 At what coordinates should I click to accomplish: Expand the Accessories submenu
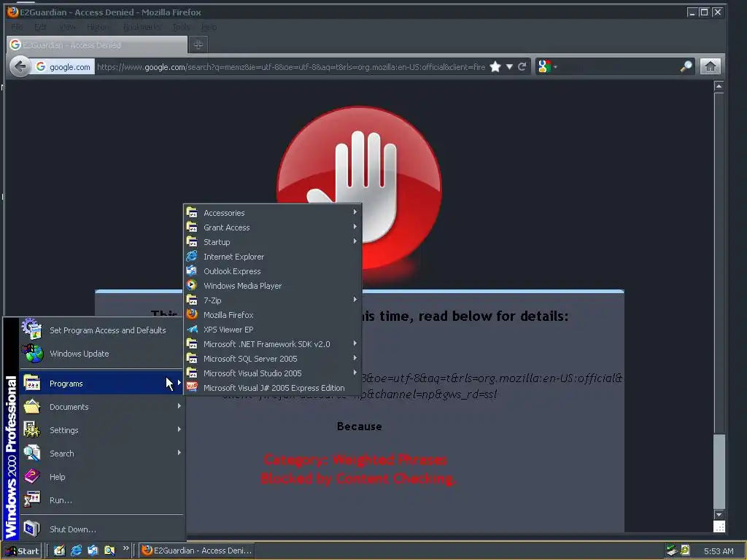click(x=273, y=213)
